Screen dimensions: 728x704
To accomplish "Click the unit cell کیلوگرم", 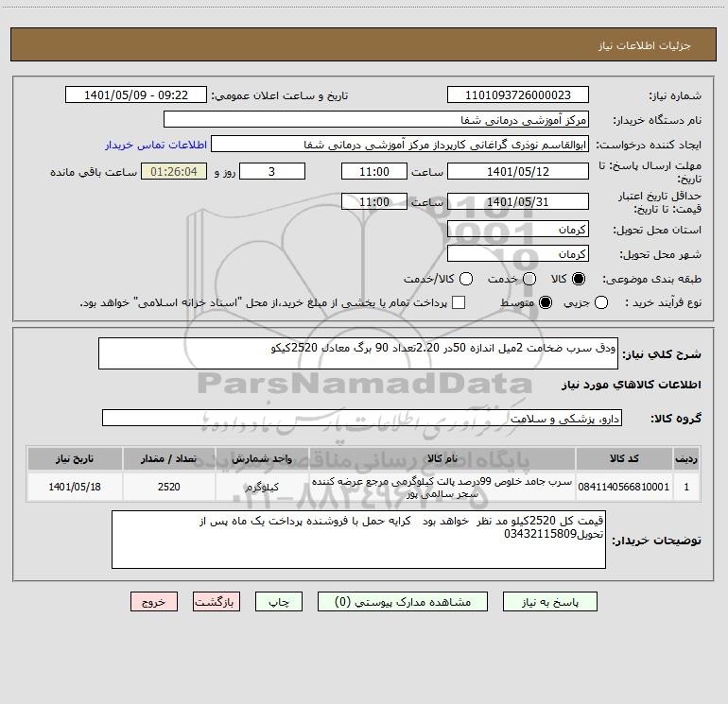I will [x=262, y=487].
